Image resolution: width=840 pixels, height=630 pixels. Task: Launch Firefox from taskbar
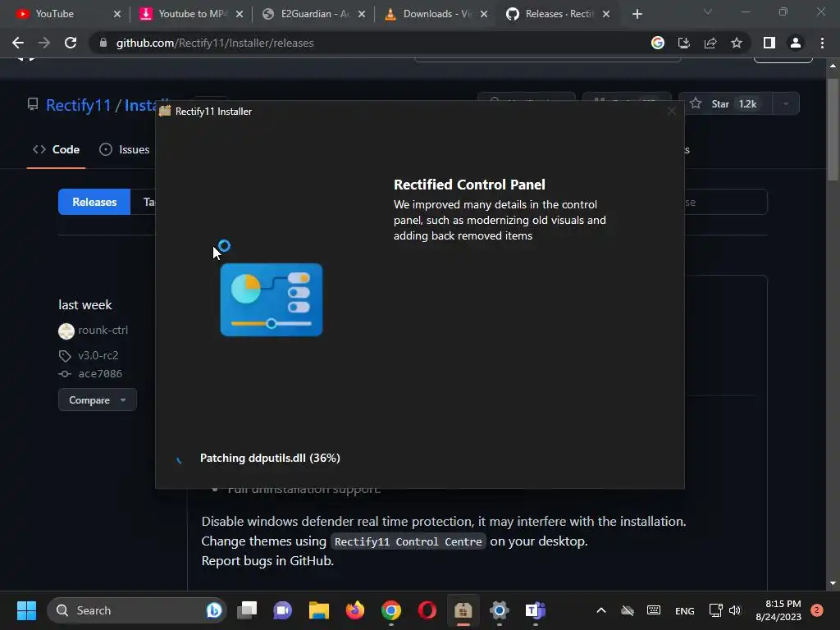[x=354, y=610]
